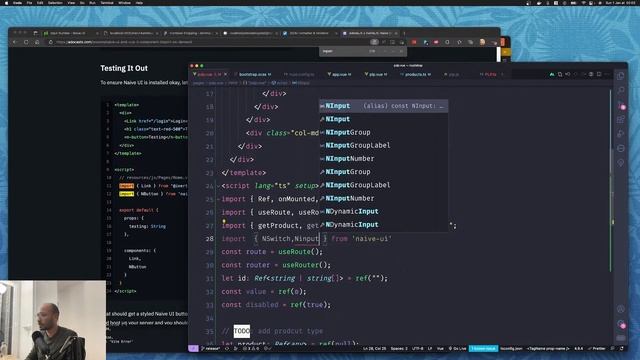Select the first NInputNumber suggestion
Screen dimensions: 640x360
[383, 158]
